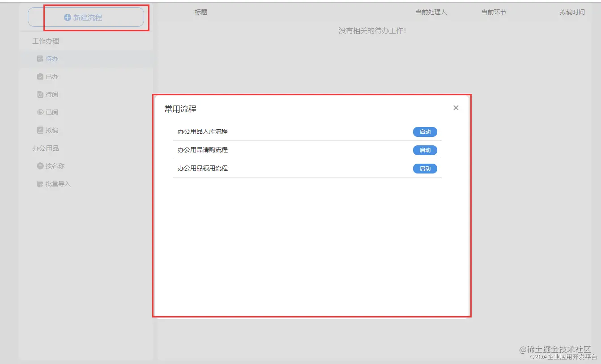Open the 已办 sidebar item

coord(86,76)
